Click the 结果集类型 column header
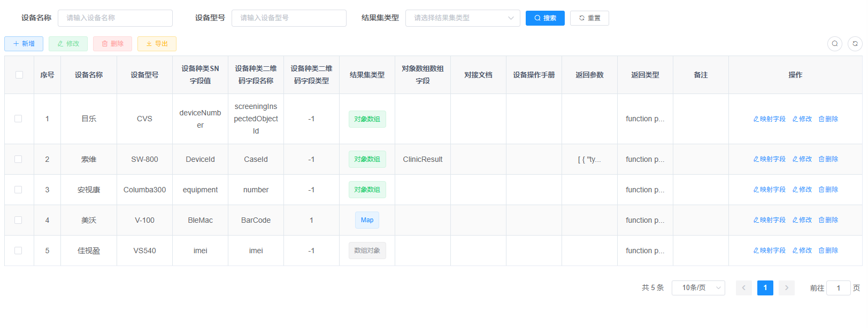The height and width of the screenshot is (328, 868). [x=367, y=75]
